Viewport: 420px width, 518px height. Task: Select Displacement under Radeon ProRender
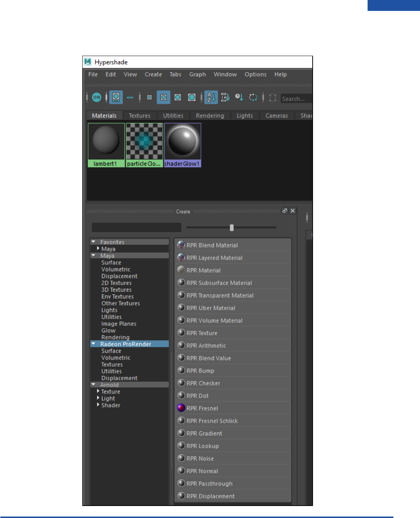119,378
